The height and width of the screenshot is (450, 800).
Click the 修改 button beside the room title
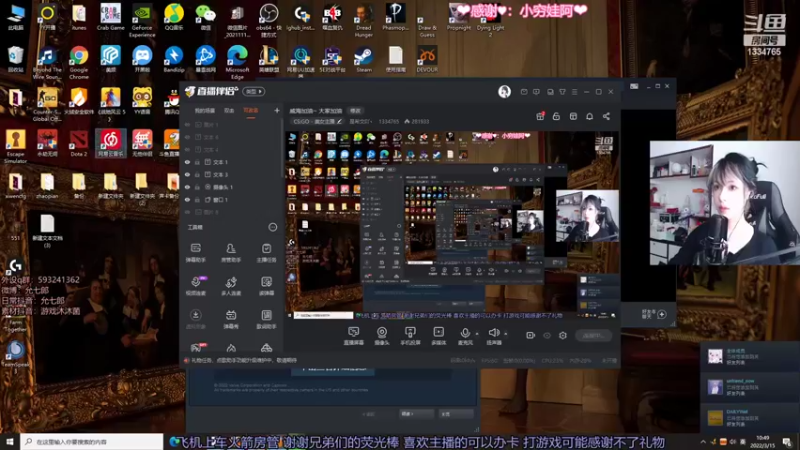(355, 110)
